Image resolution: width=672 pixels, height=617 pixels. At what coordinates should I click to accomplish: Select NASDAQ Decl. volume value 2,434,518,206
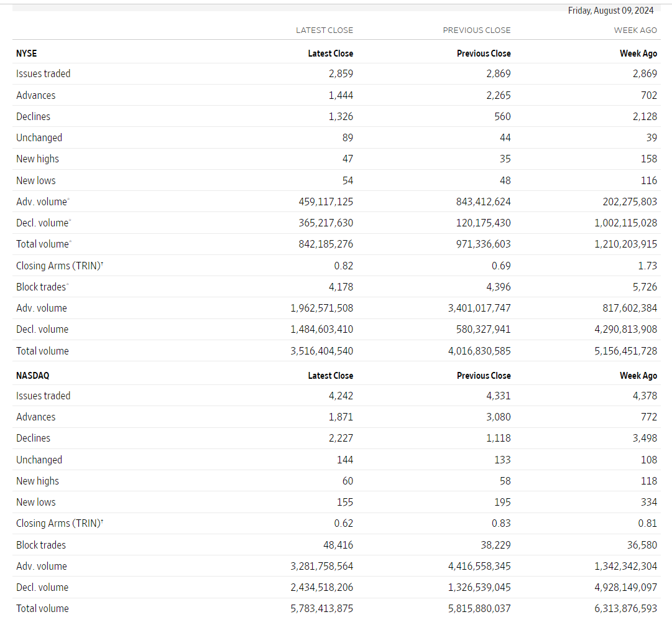click(x=322, y=587)
